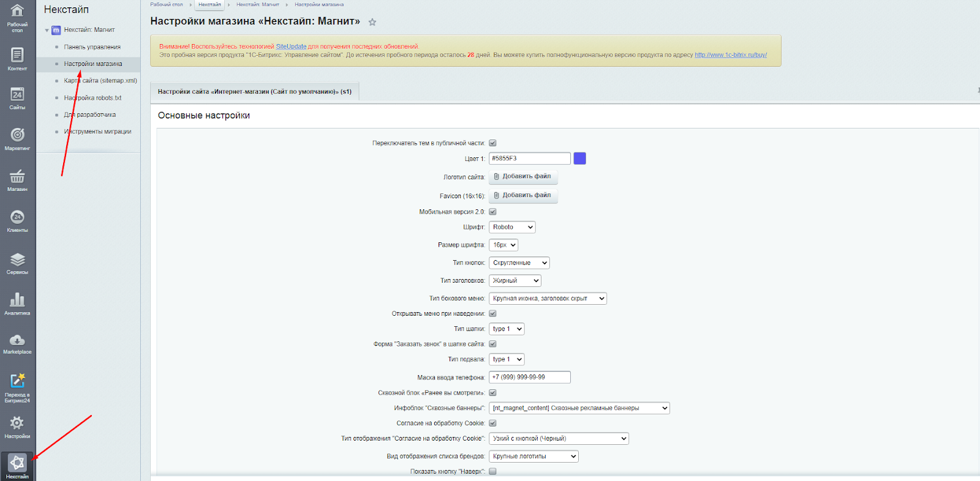Open the Инфоблок "Сквозные баннеры" dropdown
The image size is (980, 481).
click(x=579, y=408)
